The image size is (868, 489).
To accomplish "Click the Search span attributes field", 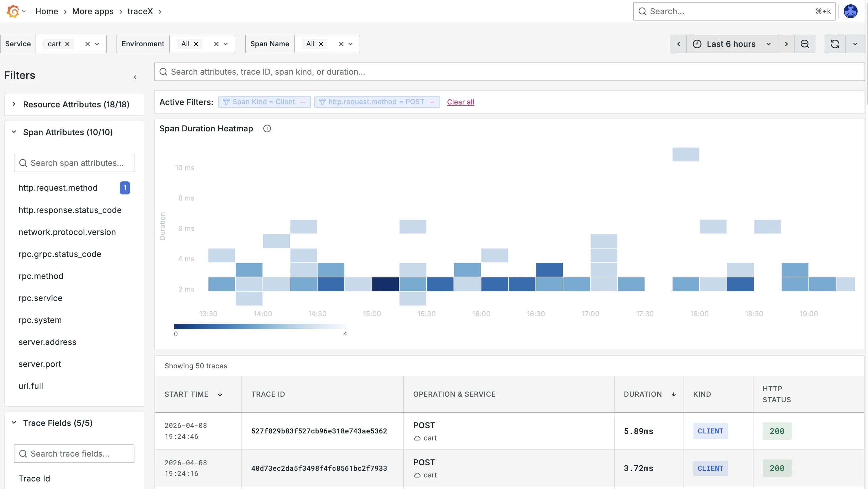I will tap(74, 163).
